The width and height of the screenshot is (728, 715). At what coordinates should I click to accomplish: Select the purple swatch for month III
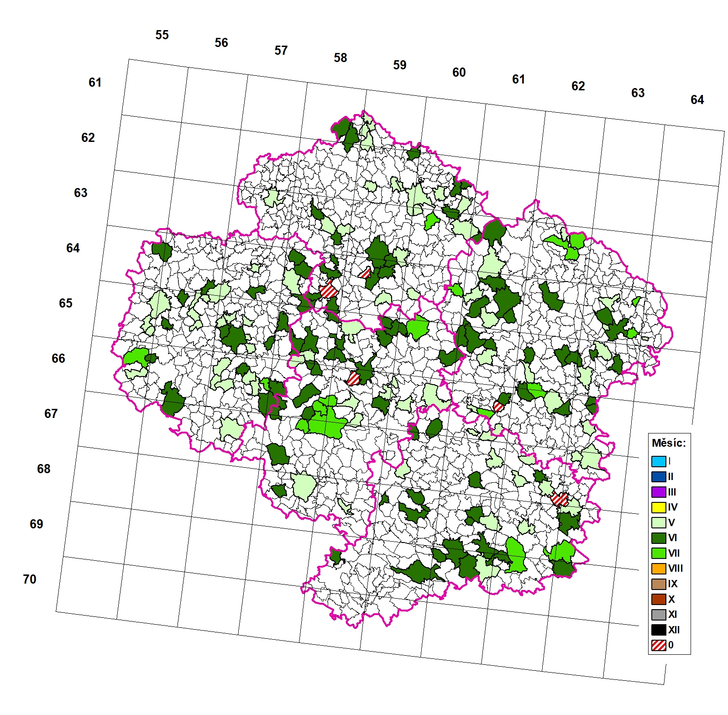659,492
